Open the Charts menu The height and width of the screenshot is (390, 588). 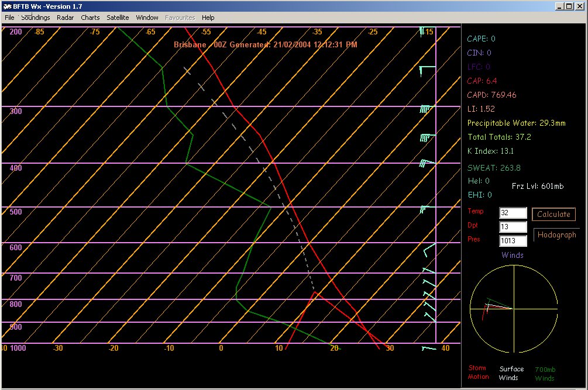pyautogui.click(x=90, y=18)
